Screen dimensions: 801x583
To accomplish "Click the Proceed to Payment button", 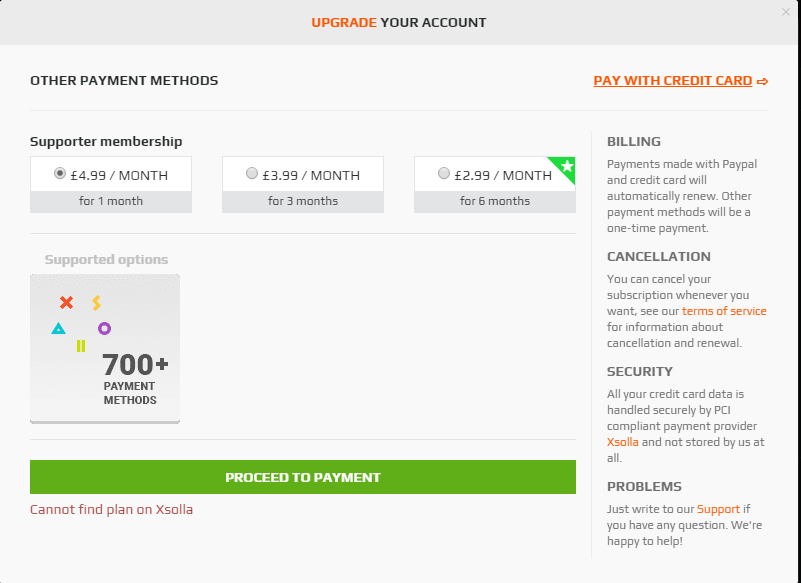I will pos(303,477).
